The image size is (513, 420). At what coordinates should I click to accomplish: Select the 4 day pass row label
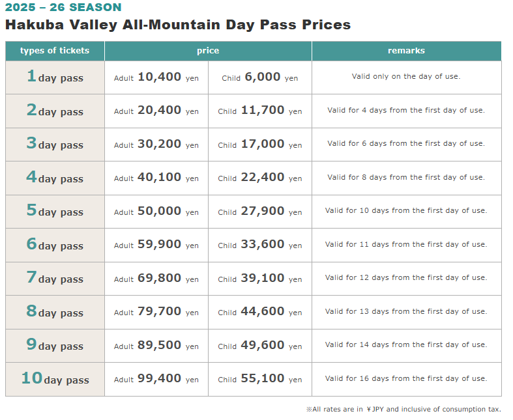[55, 178]
